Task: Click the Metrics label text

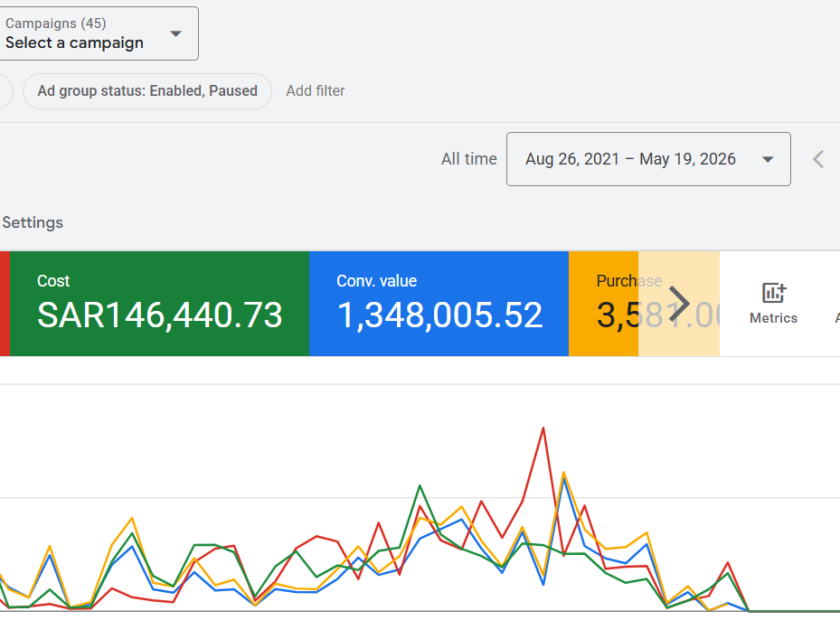Action: coord(774,318)
